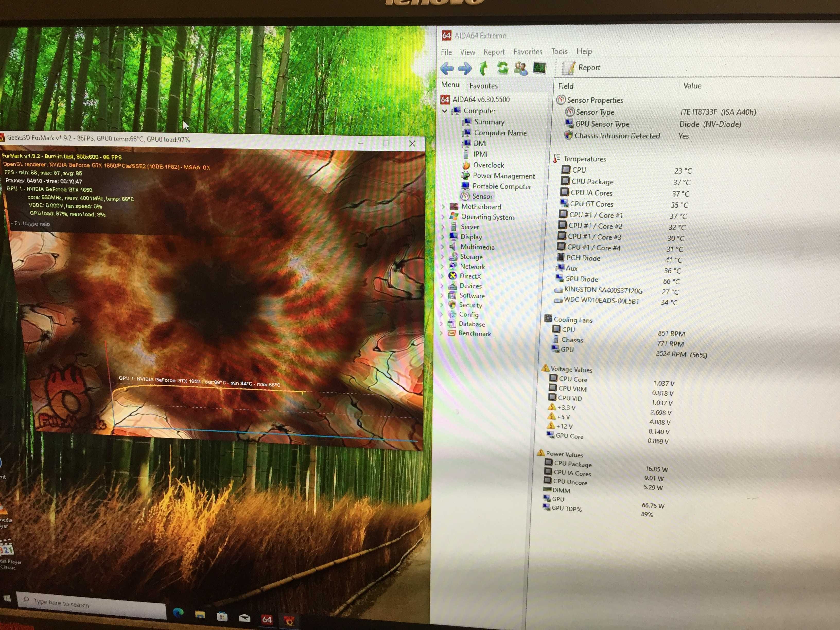Select AIDA64 v6.30.5500 root tree item

click(475, 100)
